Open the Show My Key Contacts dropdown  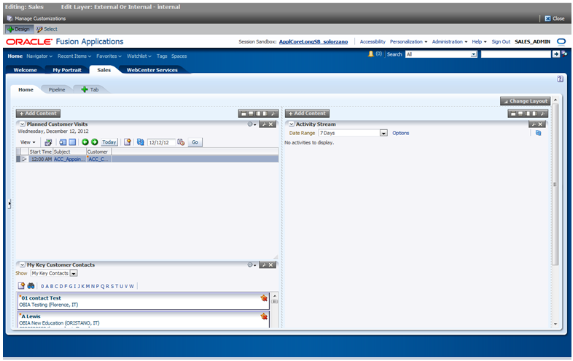coord(73,273)
